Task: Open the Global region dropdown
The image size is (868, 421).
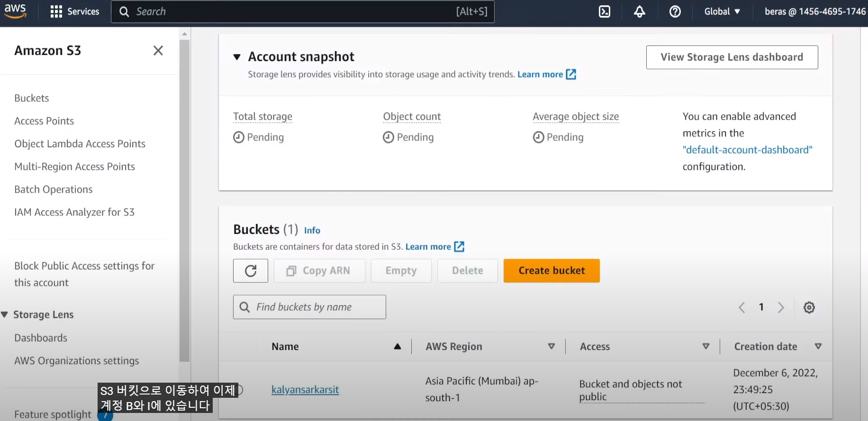Action: point(722,11)
